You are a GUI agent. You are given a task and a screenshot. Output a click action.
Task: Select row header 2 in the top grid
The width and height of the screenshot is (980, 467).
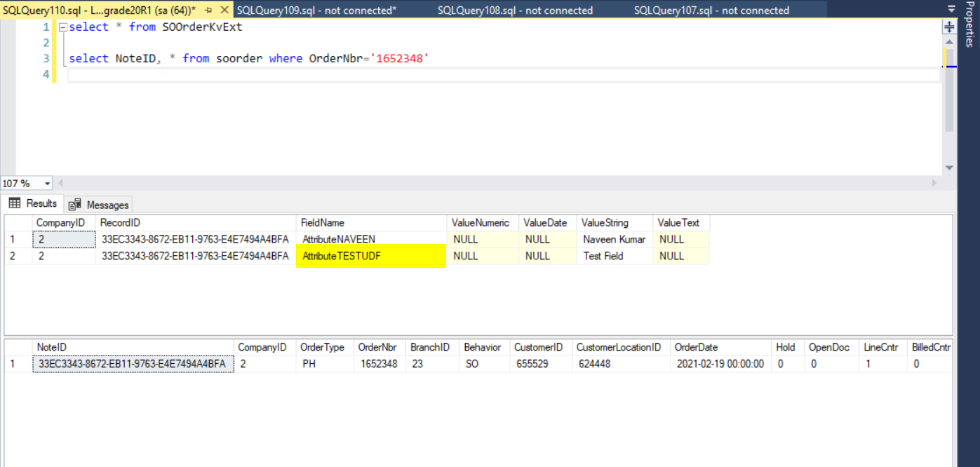(18, 256)
